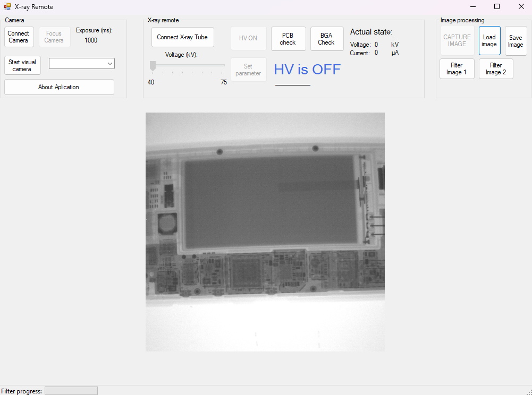
Task: Click the Voltage (kV) slider thumb
Action: pos(153,66)
